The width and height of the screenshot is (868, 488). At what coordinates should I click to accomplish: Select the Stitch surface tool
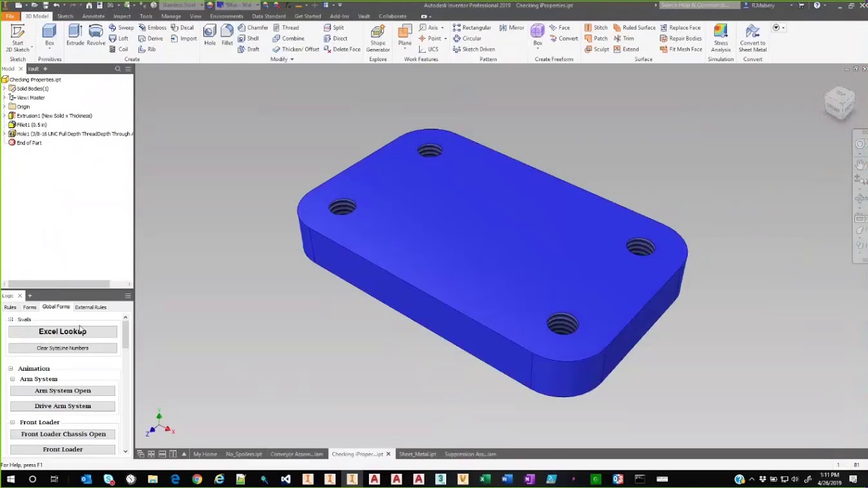[x=595, y=28]
